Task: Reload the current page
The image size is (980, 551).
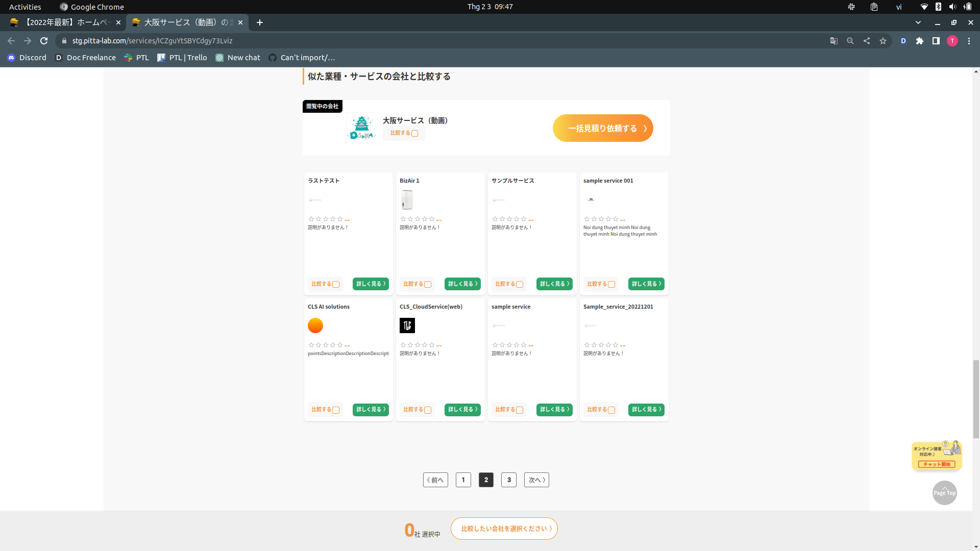Action: click(x=44, y=41)
